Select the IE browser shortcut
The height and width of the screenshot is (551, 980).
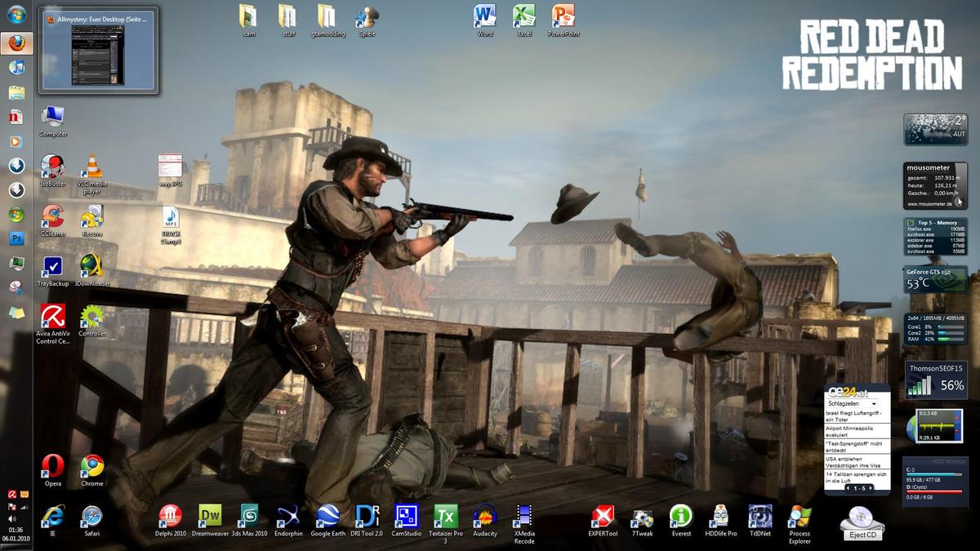coord(53,521)
